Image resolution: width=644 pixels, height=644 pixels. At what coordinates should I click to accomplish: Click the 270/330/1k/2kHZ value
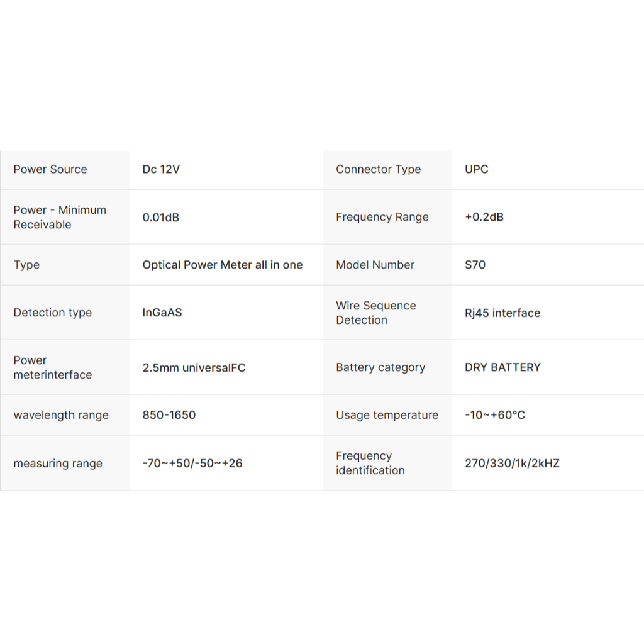coord(512,464)
